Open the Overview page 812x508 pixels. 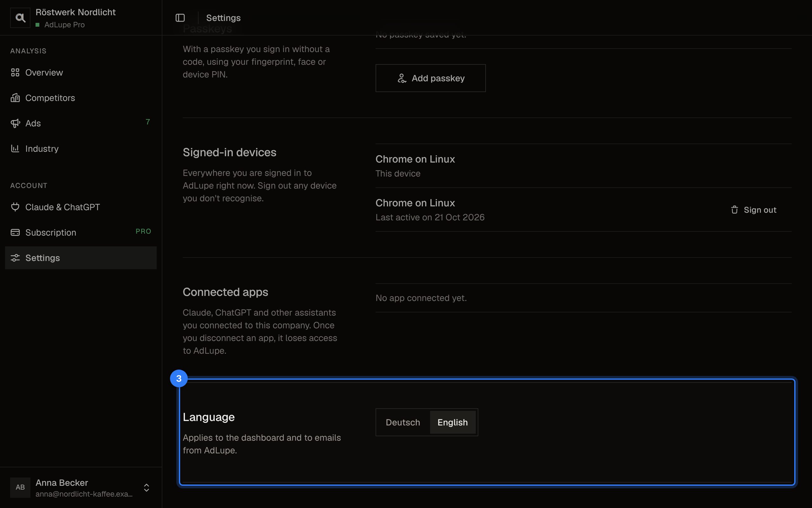point(81,73)
